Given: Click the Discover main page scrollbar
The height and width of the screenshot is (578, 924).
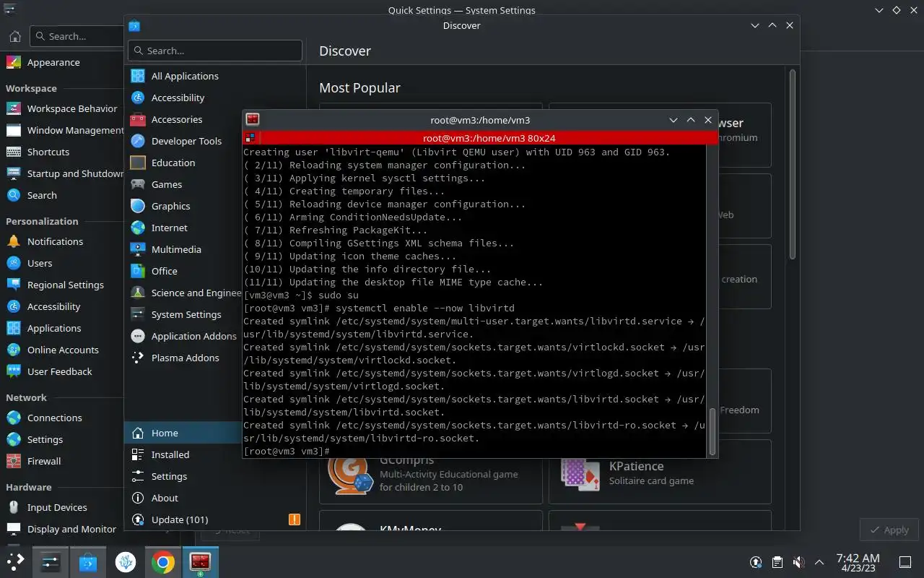Looking at the screenshot, I should (792, 164).
